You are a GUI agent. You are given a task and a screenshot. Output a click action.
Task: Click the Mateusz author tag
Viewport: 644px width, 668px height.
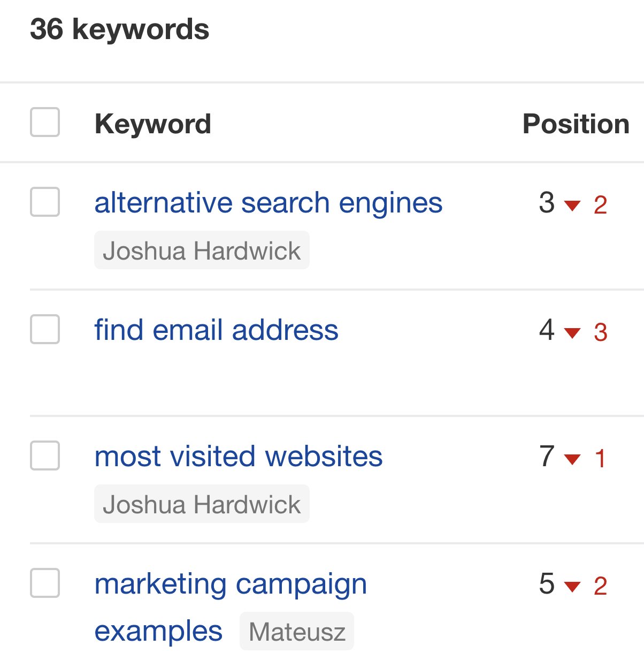pyautogui.click(x=297, y=631)
